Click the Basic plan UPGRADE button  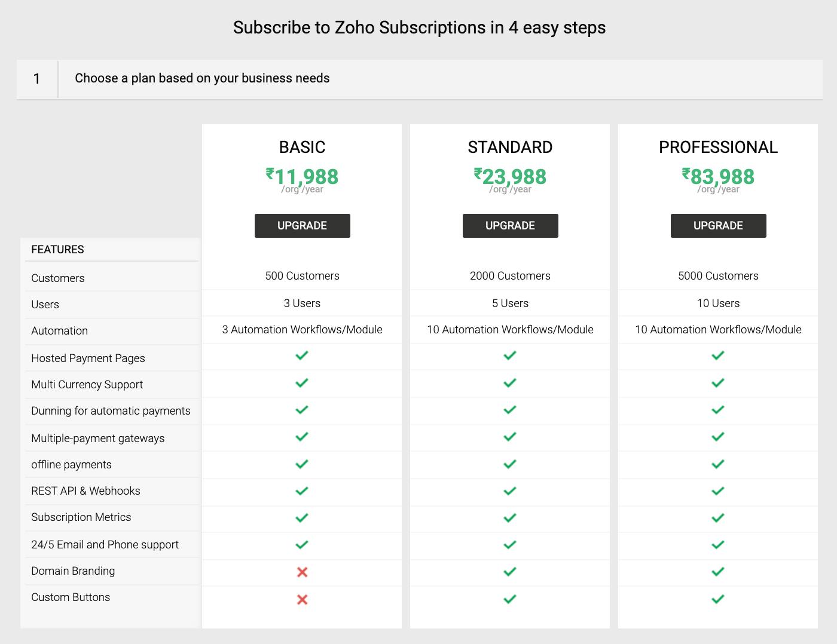(x=302, y=226)
